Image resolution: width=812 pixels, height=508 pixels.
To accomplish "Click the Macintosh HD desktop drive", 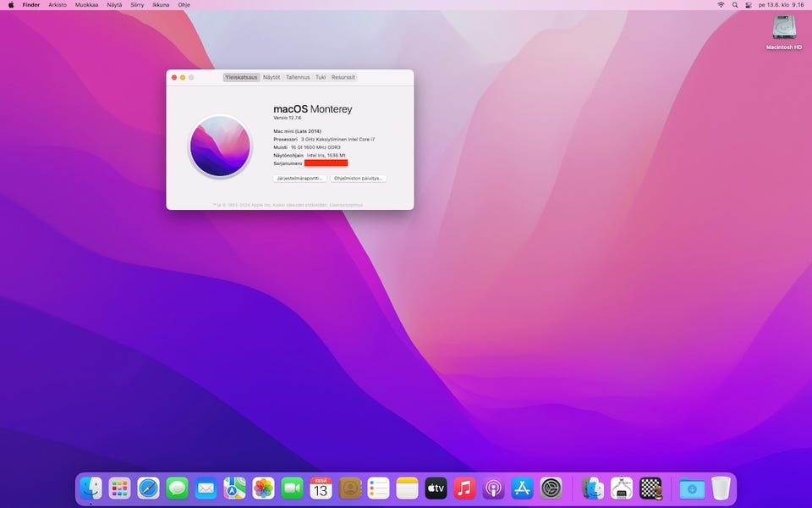I will coord(784,30).
